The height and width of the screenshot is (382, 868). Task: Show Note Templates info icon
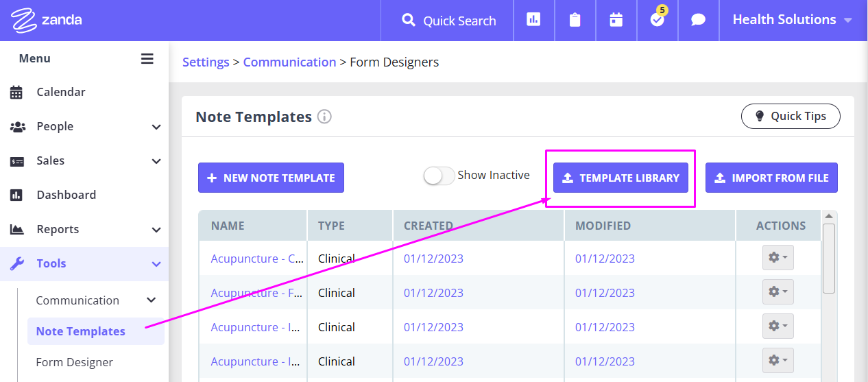(325, 117)
